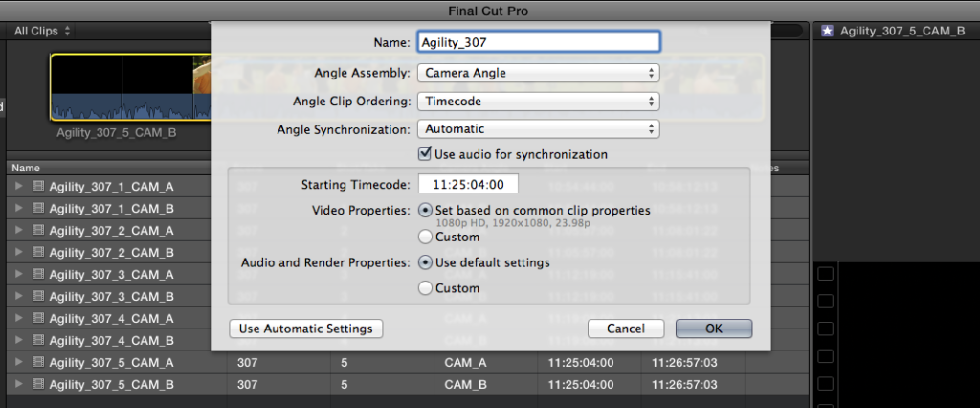Select Custom under Video Properties
980x408 pixels.
click(x=425, y=238)
